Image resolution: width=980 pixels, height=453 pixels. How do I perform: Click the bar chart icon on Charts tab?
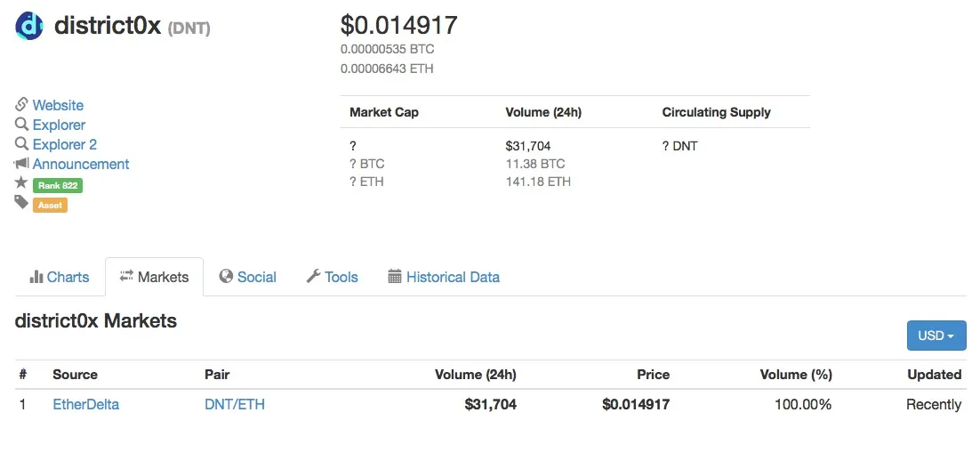click(36, 277)
